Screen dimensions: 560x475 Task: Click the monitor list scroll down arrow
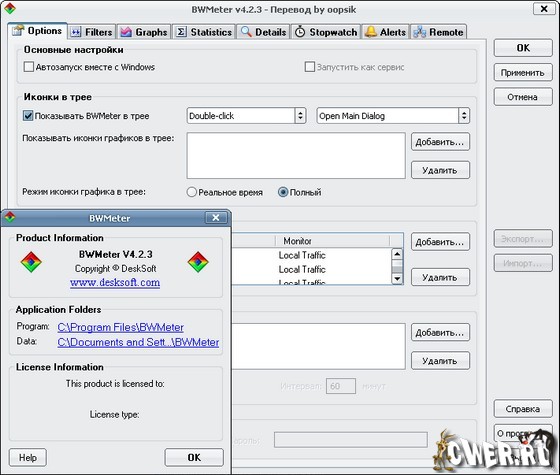(397, 279)
